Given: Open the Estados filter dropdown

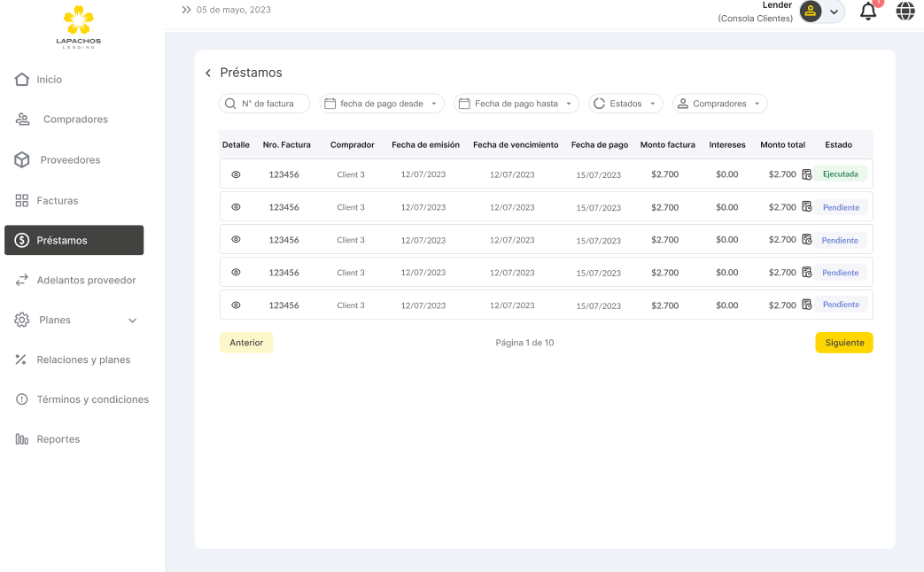Looking at the screenshot, I should point(625,104).
